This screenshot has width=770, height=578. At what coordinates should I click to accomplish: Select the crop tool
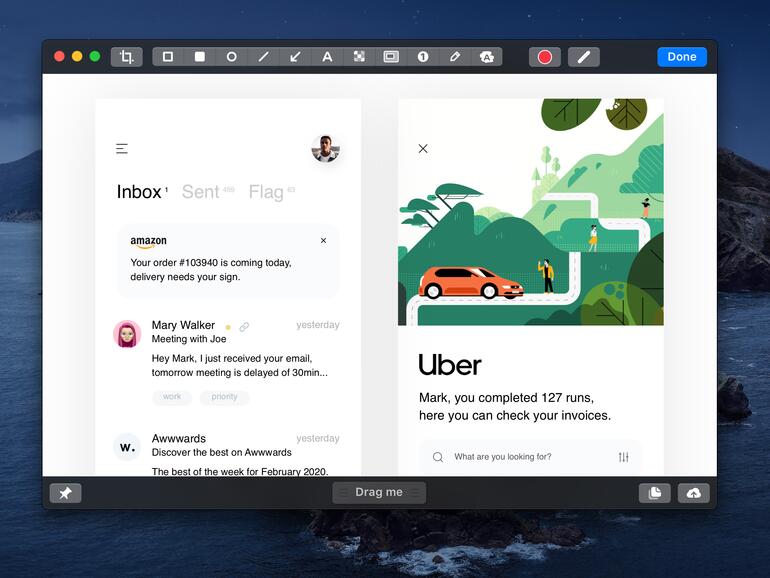[127, 57]
